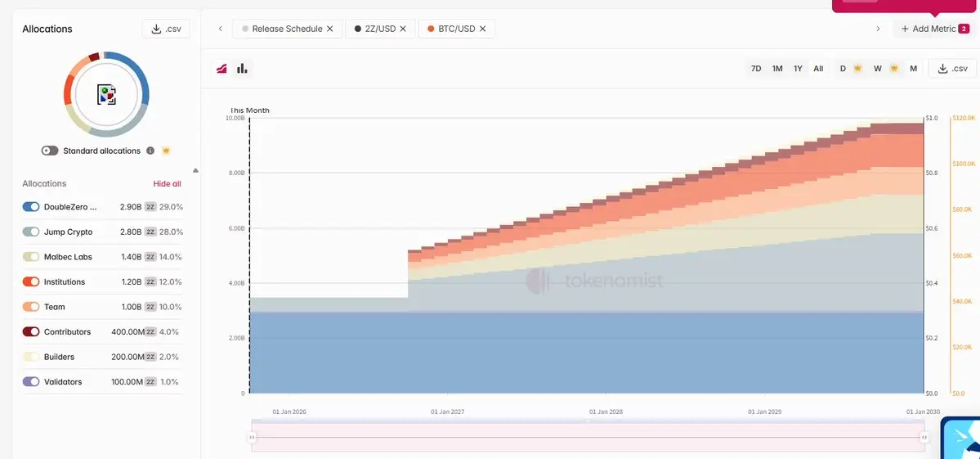
Task: Click 2Z badge in Contributors row
Action: pyautogui.click(x=150, y=332)
